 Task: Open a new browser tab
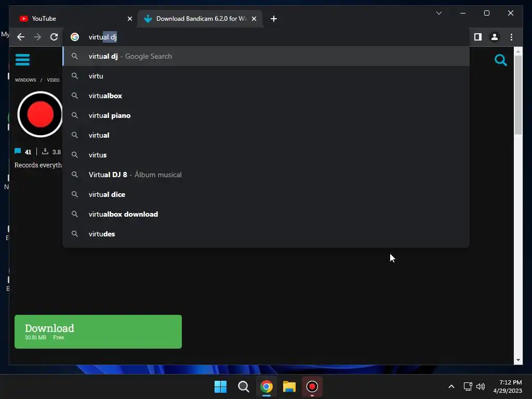pyautogui.click(x=274, y=19)
